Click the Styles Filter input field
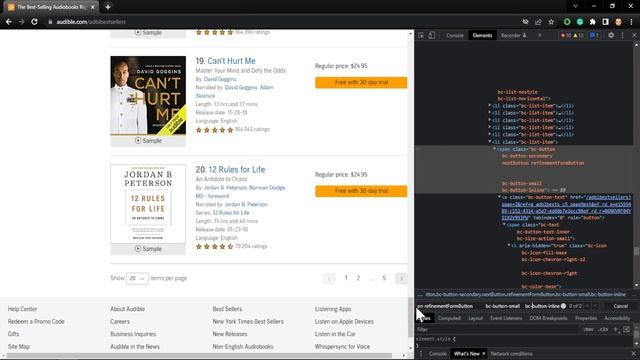Viewport: 640px width, 360px height. coord(497,329)
